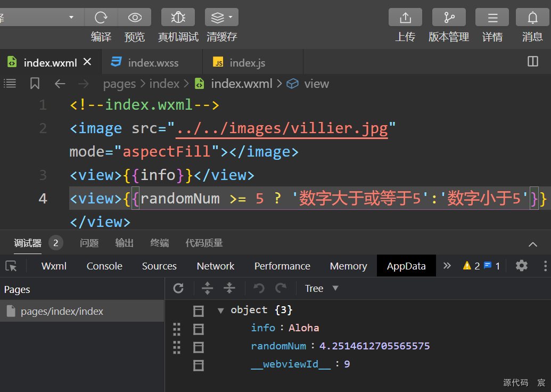Screen dimensions: 551x392
Task: Click the redo icon in AppData
Action: pyautogui.click(x=281, y=288)
